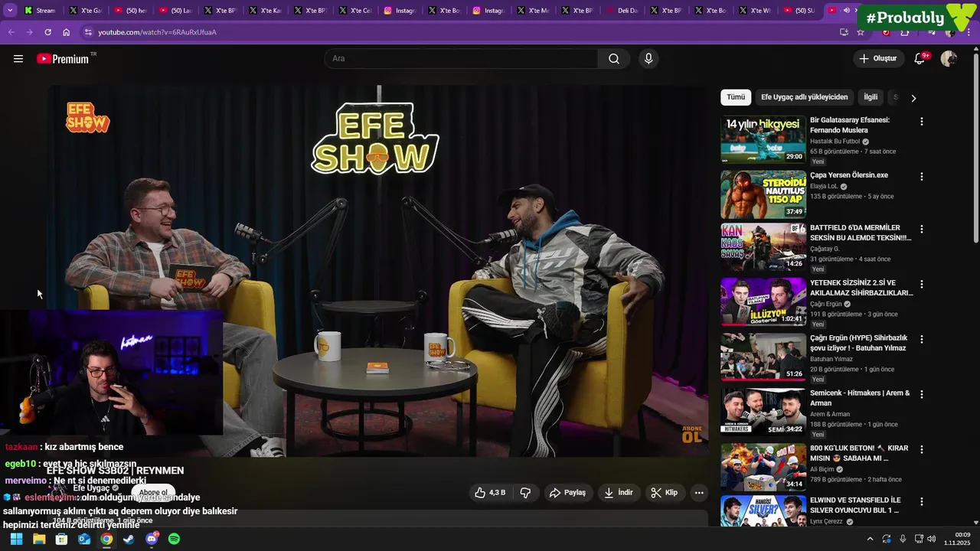Click the install app icon in address bar

[x=844, y=32]
